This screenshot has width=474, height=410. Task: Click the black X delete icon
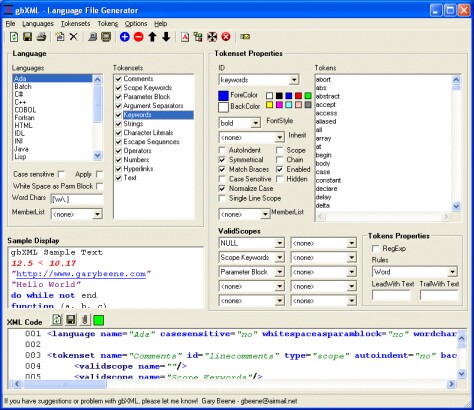(74, 37)
